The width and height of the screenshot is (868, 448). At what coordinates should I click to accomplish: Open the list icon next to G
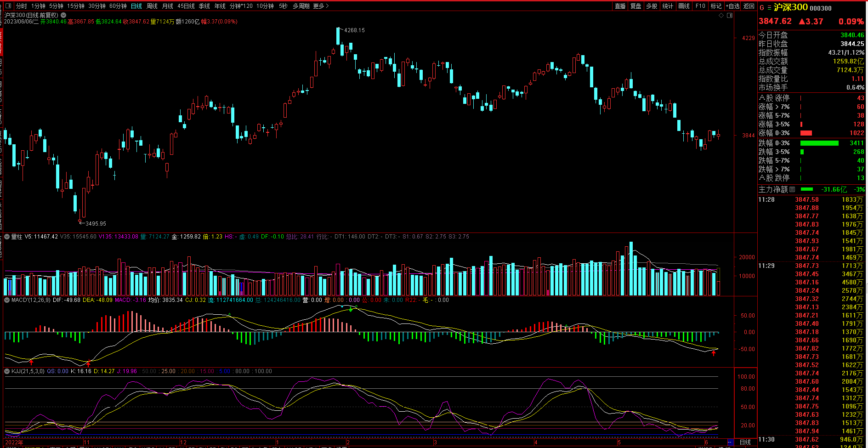[769, 8]
